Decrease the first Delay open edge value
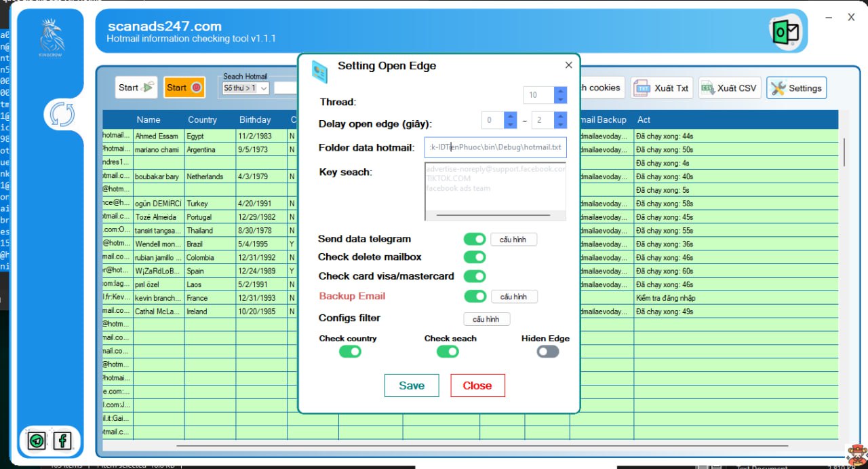The height and width of the screenshot is (469, 868). pos(511,125)
